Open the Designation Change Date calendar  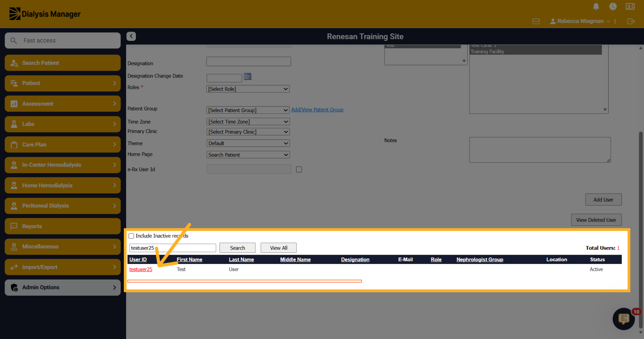(247, 77)
